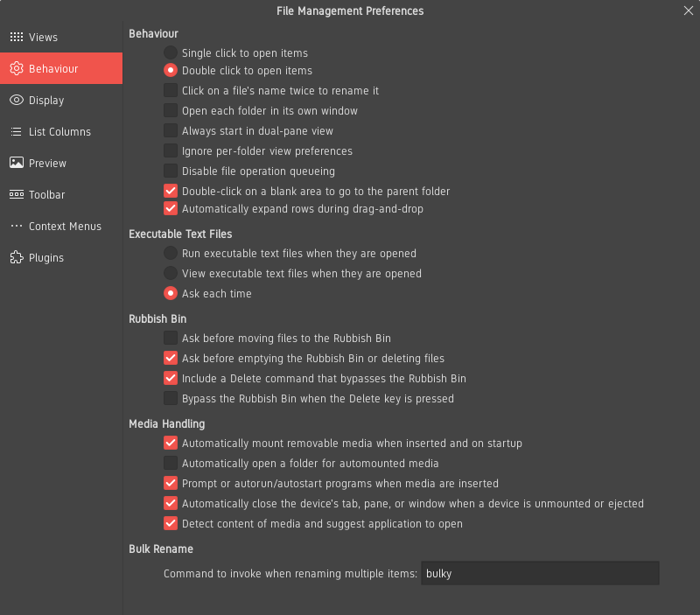Click the Toolbar icon in sidebar
Viewport: 700px width, 615px height.
17,194
